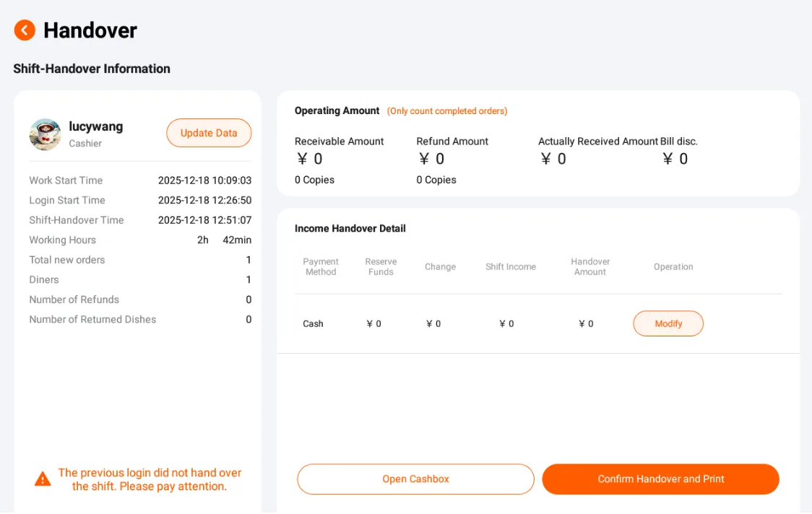Click Work Start Time value 2025-12-18 10:09:03
Image resolution: width=812 pixels, height=514 pixels.
[204, 180]
